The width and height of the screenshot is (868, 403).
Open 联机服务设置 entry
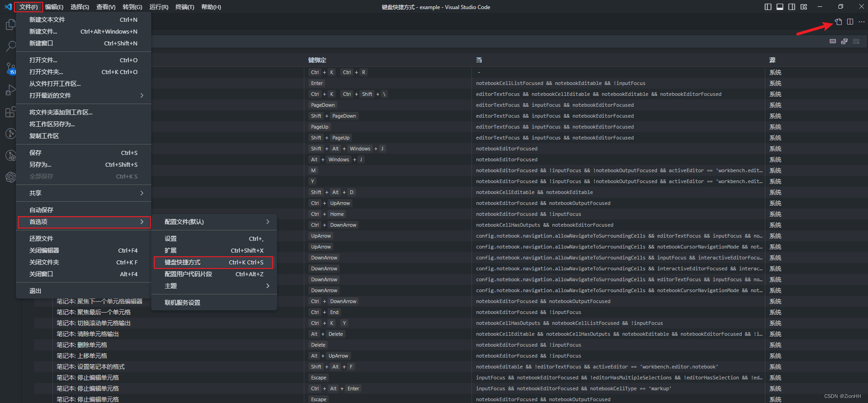click(214, 303)
